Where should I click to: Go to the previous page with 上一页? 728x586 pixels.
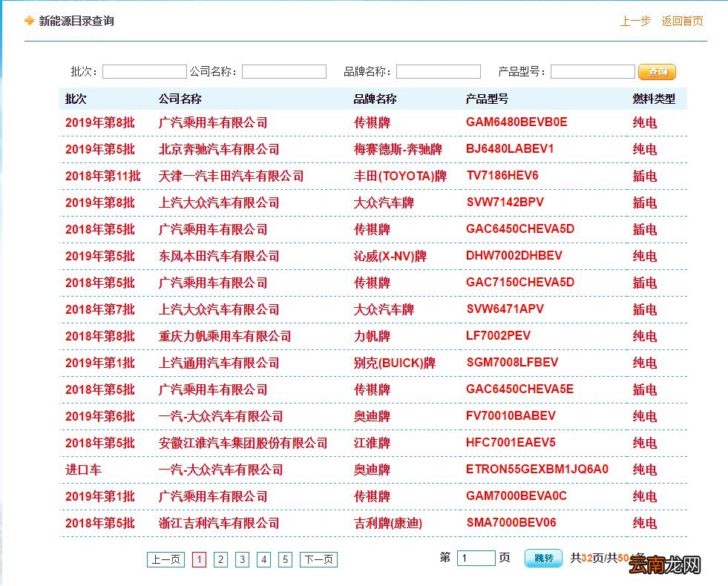tap(165, 559)
